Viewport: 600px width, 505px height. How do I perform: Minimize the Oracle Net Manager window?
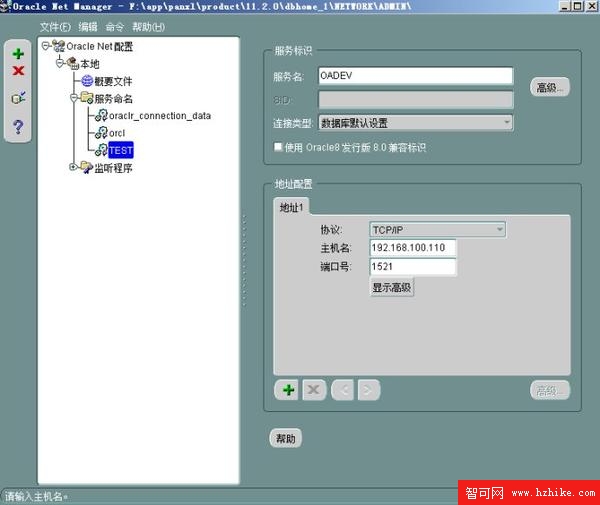564,6
